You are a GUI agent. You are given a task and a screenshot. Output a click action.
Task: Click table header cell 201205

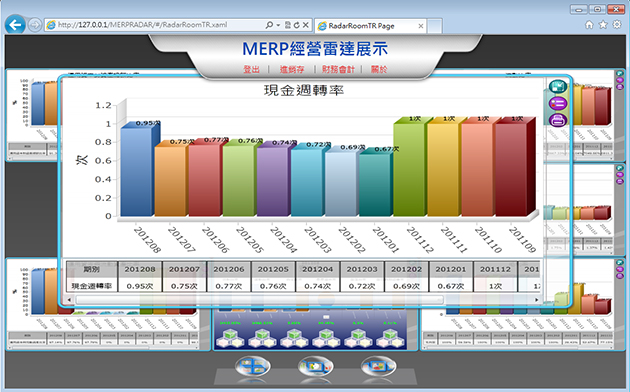(x=273, y=269)
